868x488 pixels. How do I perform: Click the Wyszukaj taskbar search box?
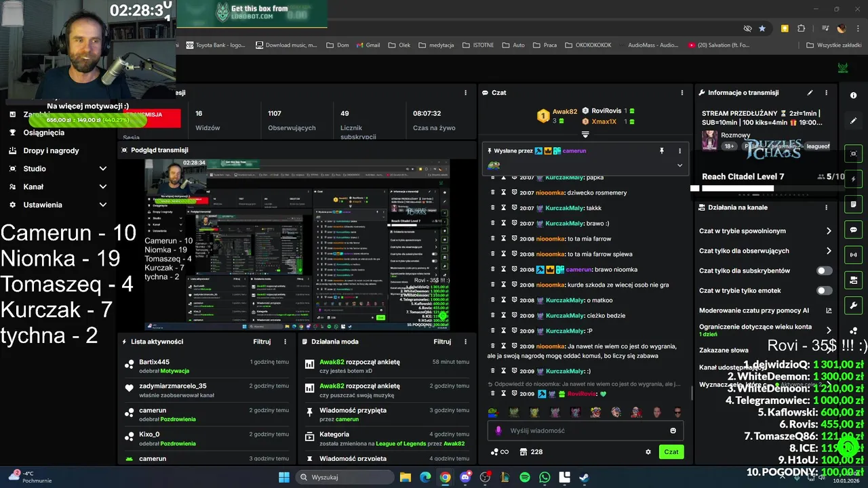344,477
